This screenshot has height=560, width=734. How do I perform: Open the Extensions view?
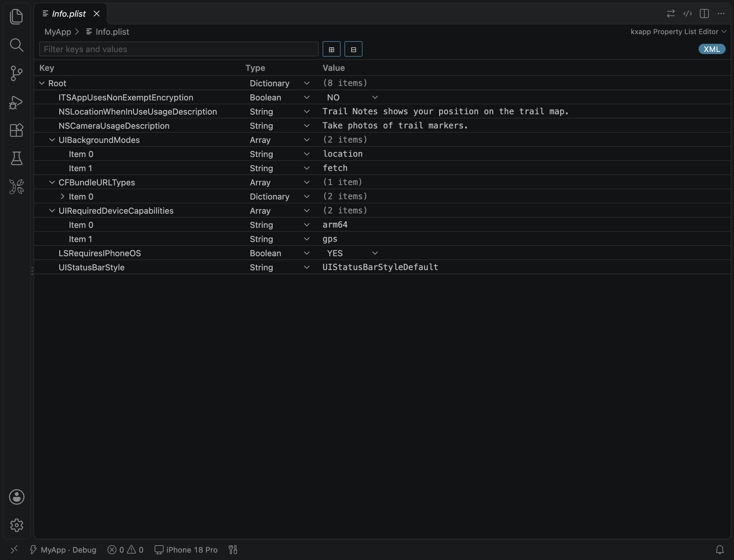click(16, 130)
